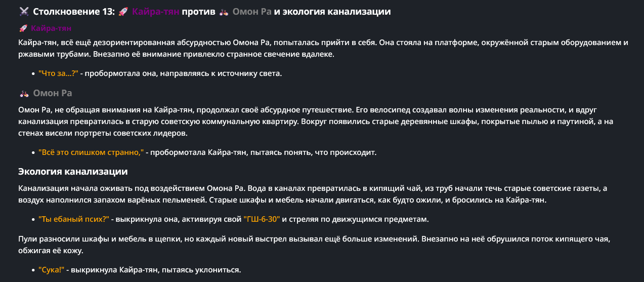The image size is (644, 282).
Task: Select the purple Кайра-тян subheading
Action: click(51, 28)
